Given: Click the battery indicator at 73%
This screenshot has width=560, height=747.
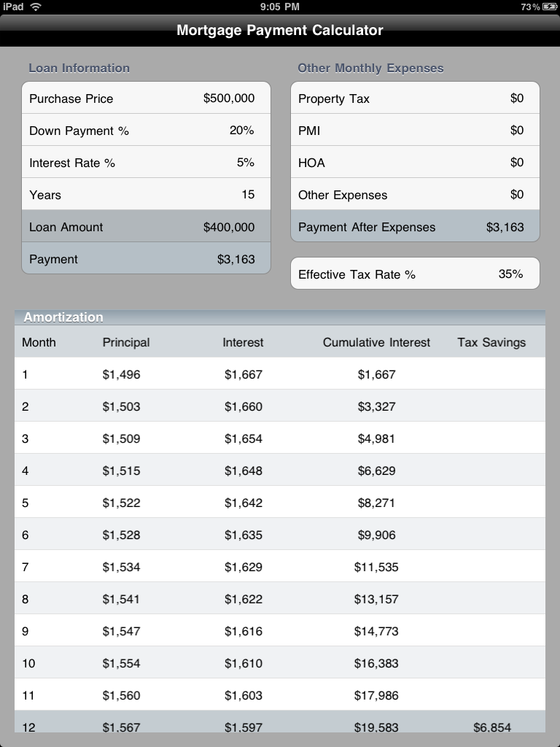Looking at the screenshot, I should pos(542,7).
